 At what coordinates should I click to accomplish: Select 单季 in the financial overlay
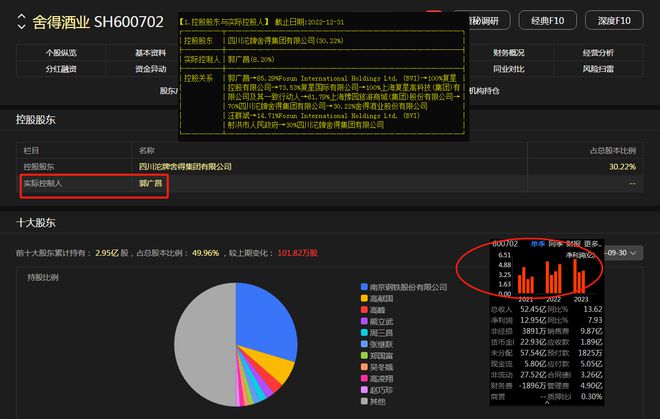click(x=538, y=244)
